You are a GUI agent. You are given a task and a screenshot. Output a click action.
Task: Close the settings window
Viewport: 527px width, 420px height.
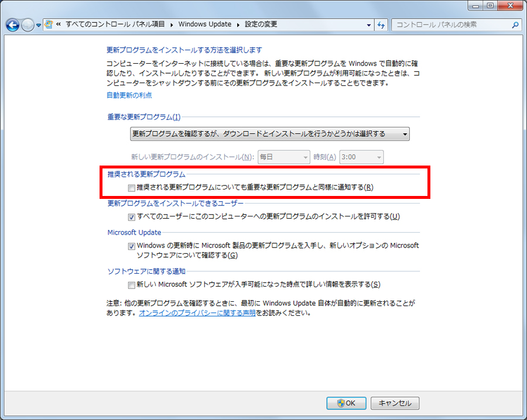tap(510, 6)
